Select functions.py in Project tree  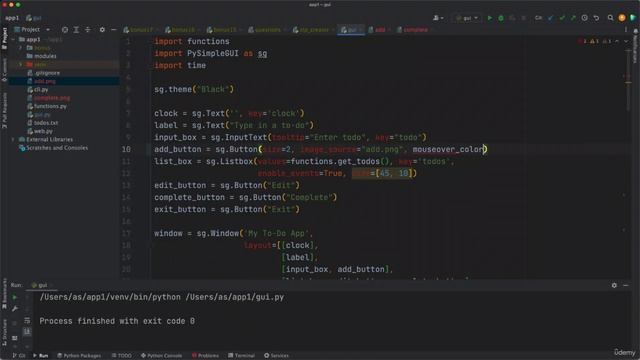47,106
